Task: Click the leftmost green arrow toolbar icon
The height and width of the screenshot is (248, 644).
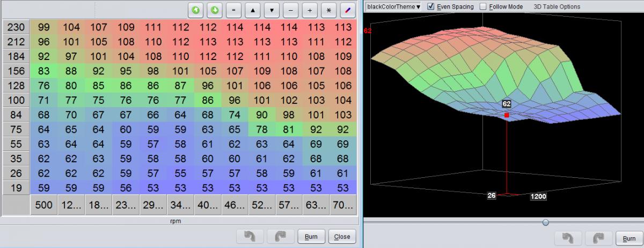Action: [x=195, y=10]
